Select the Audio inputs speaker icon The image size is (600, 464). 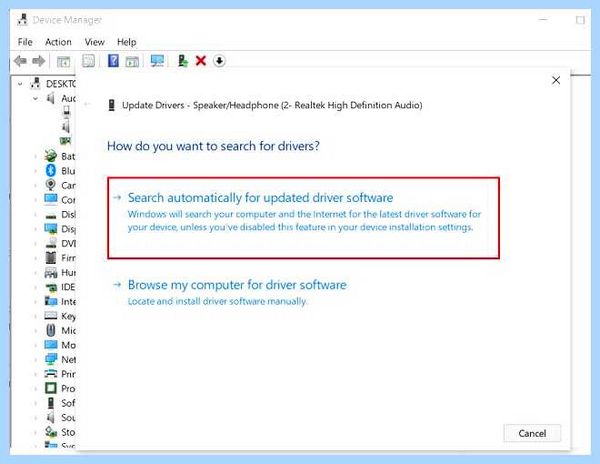[51, 99]
